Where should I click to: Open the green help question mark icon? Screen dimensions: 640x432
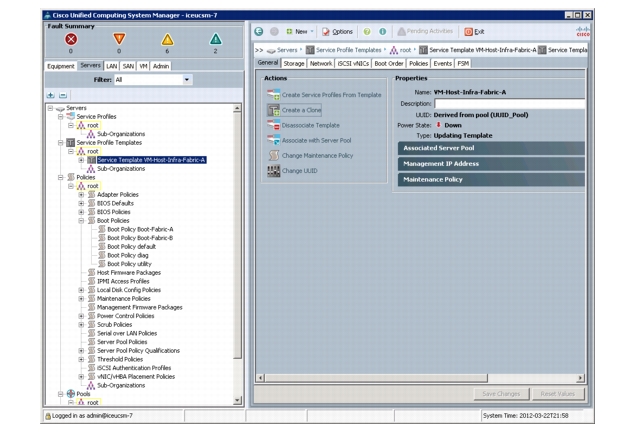[367, 31]
